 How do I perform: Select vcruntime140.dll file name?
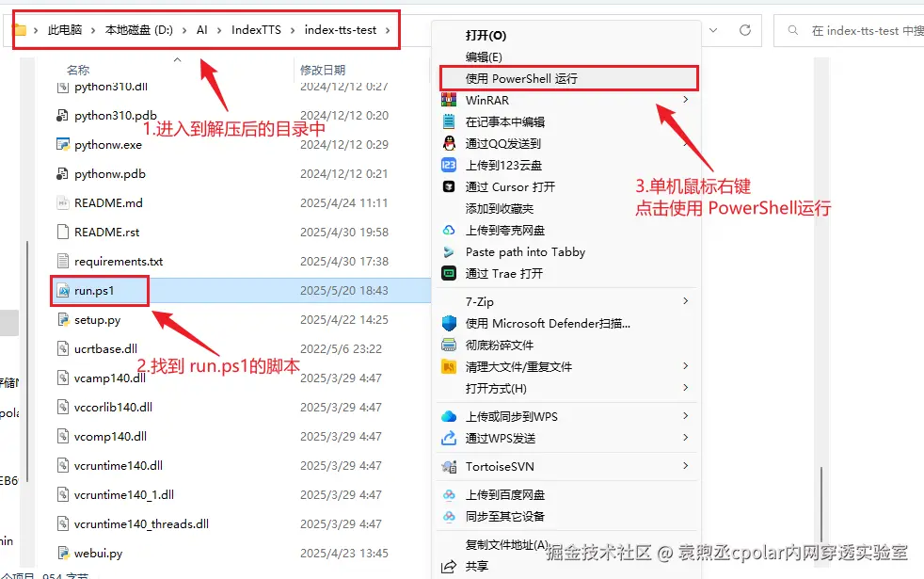click(119, 466)
